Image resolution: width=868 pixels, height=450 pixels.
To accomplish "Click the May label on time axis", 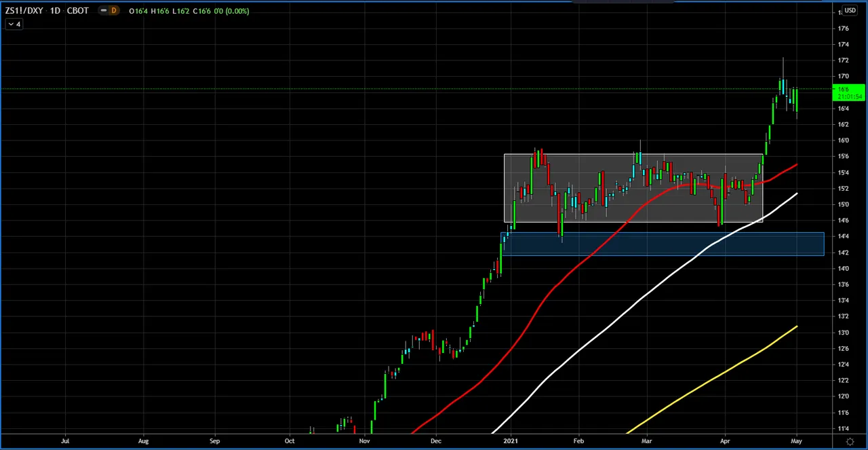I will 797,441.
